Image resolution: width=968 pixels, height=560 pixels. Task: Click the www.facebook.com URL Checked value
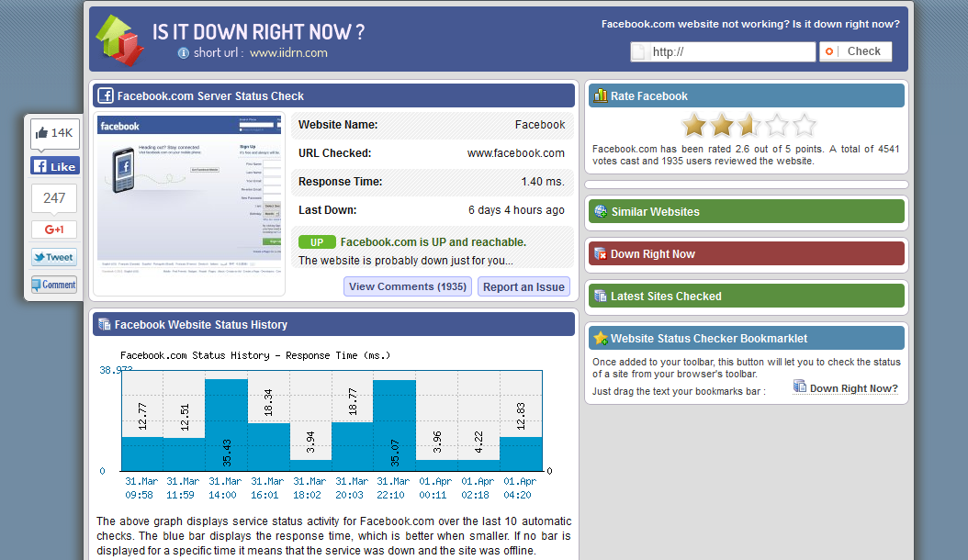pos(515,153)
